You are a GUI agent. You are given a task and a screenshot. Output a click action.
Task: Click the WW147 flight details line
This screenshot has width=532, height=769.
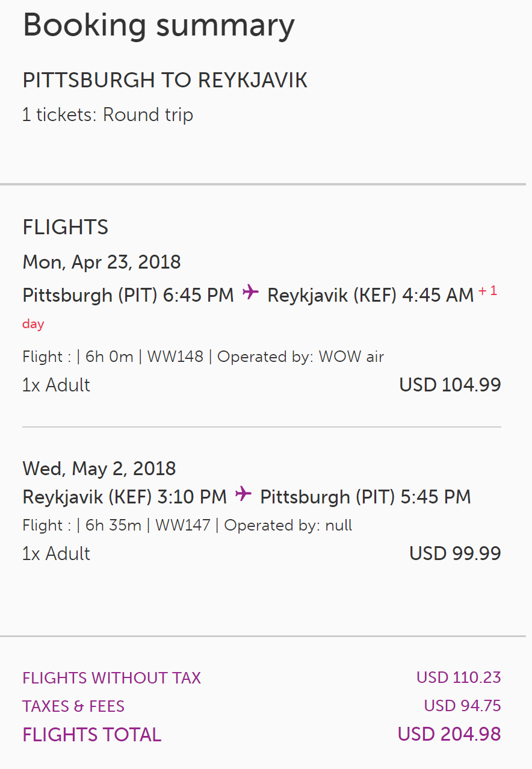[x=187, y=525]
